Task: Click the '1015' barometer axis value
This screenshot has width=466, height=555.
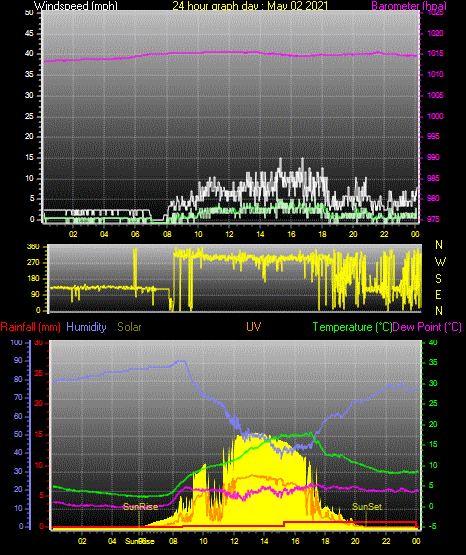Action: tap(435, 53)
